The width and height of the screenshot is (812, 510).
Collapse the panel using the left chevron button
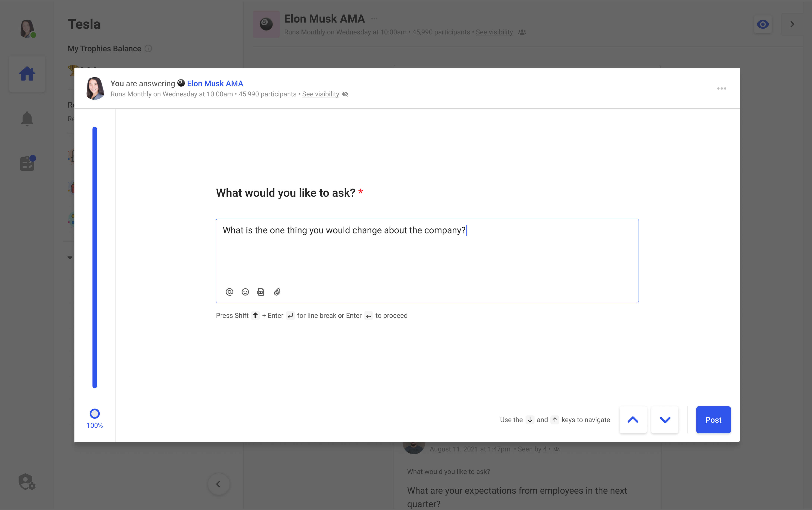point(219,484)
